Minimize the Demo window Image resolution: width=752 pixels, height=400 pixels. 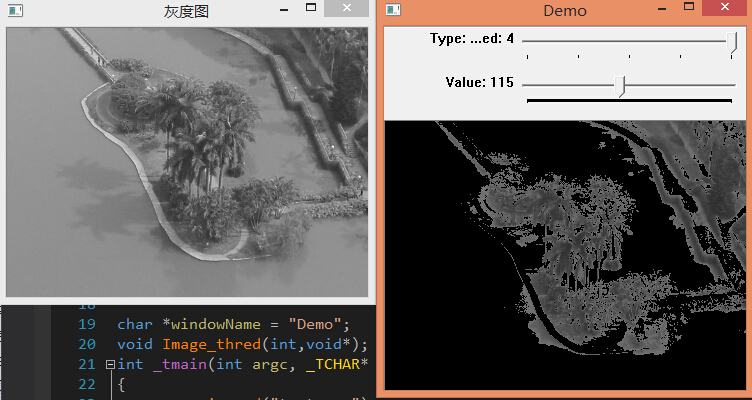click(x=662, y=9)
